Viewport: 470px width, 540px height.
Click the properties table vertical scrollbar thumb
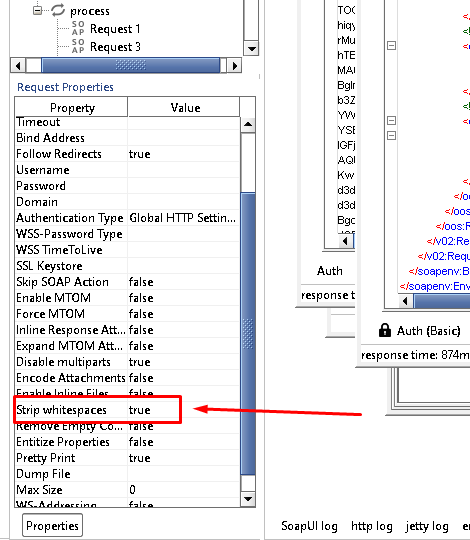(x=248, y=333)
